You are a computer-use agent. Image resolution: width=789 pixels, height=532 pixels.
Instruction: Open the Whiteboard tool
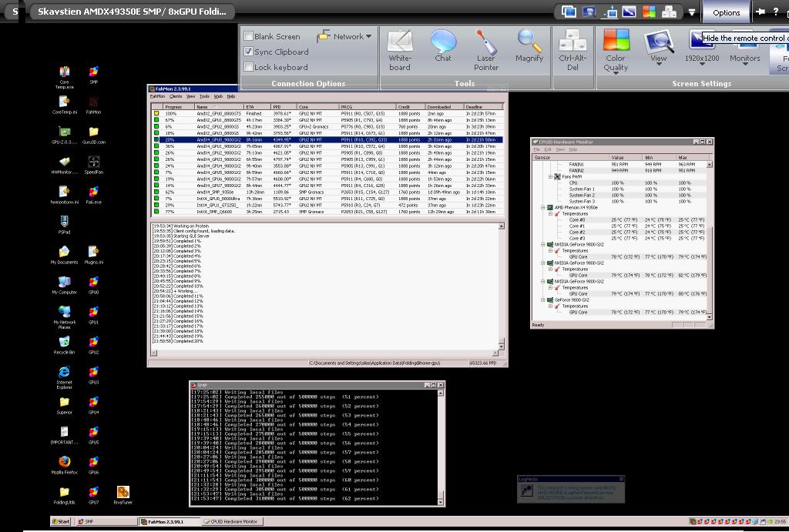coord(399,49)
